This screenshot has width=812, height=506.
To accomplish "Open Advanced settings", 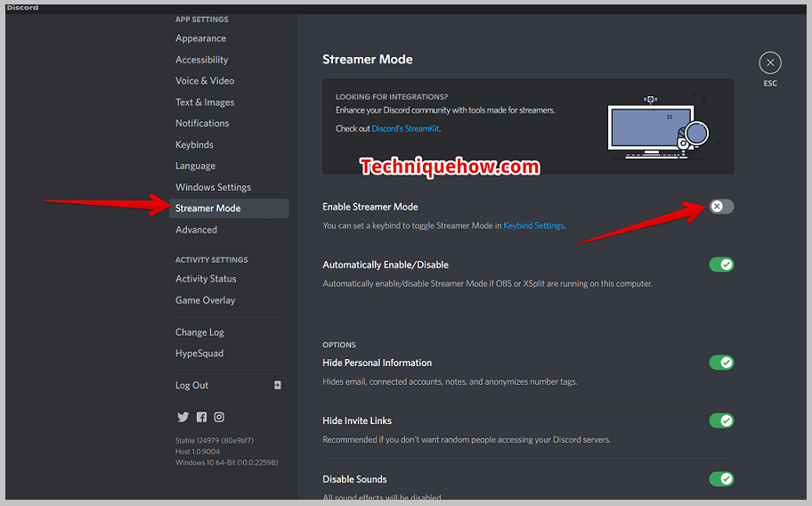I will click(196, 230).
